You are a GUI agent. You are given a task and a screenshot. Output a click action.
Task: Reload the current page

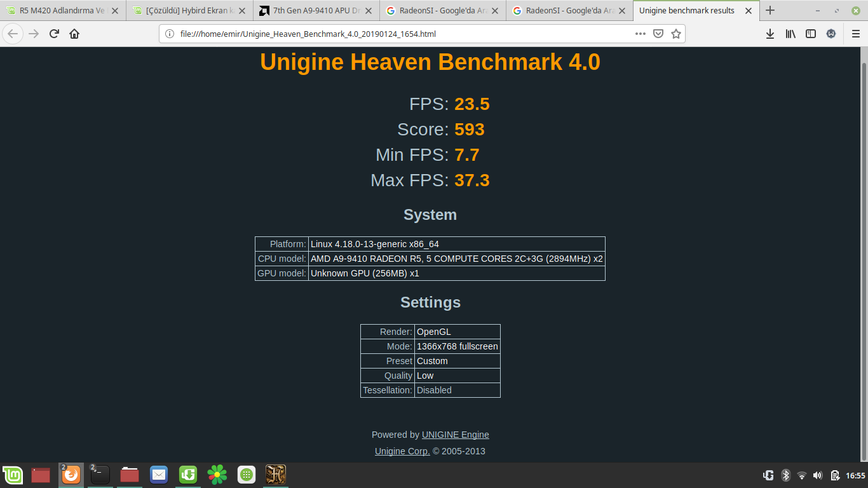pos(54,34)
